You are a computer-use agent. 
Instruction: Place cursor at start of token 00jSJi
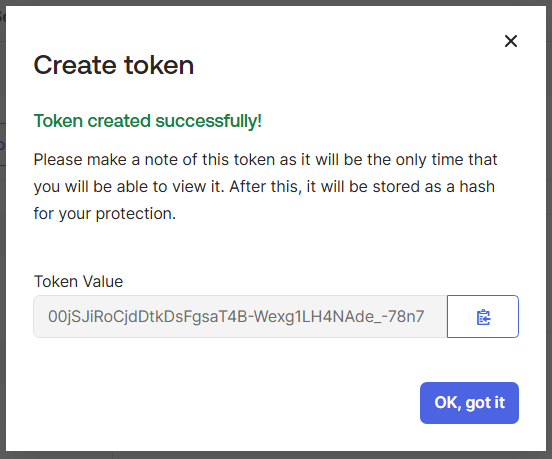coord(48,316)
